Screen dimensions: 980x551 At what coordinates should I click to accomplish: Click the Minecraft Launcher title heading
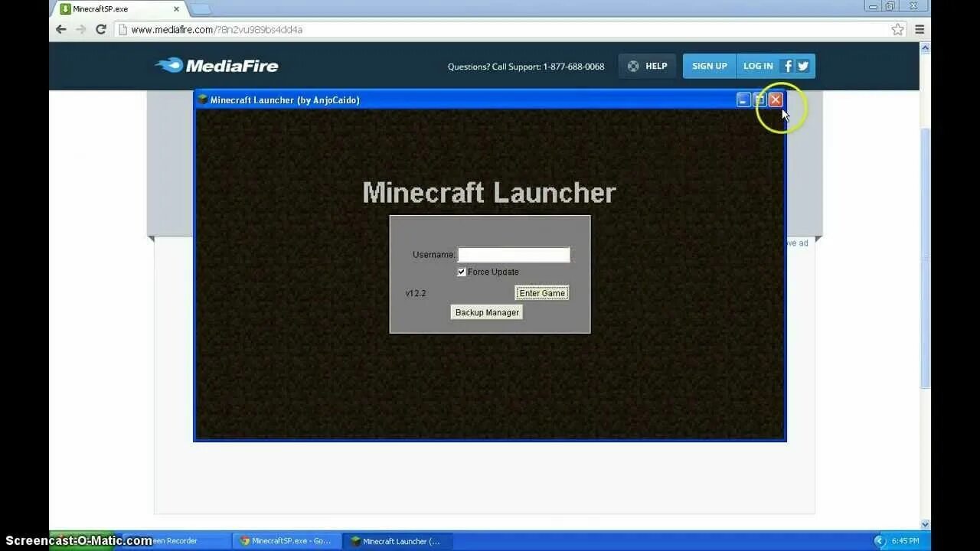(489, 193)
